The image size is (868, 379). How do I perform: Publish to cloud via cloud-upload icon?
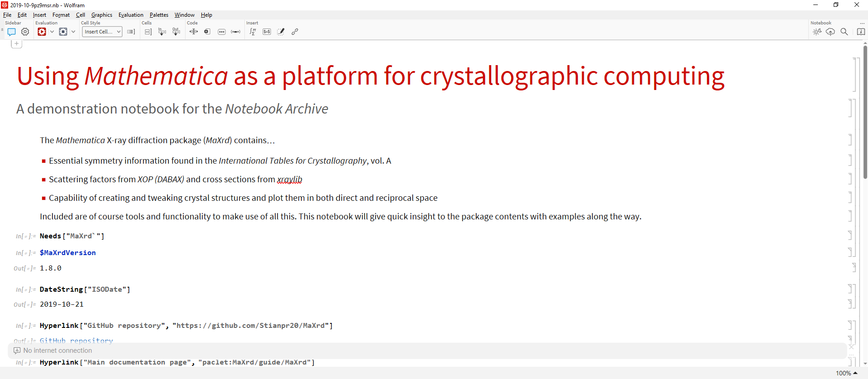click(830, 32)
